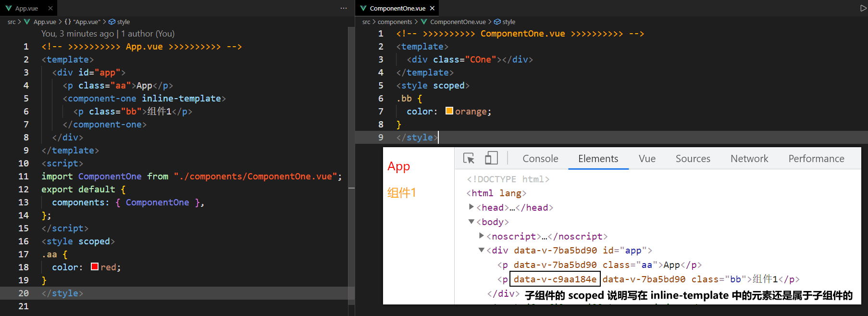
Task: Close the App.vue editor tab
Action: point(50,8)
